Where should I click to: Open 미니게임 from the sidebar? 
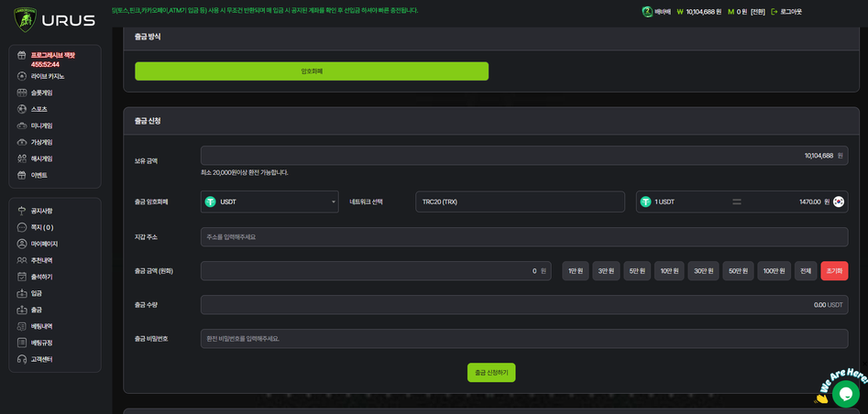[x=41, y=125]
